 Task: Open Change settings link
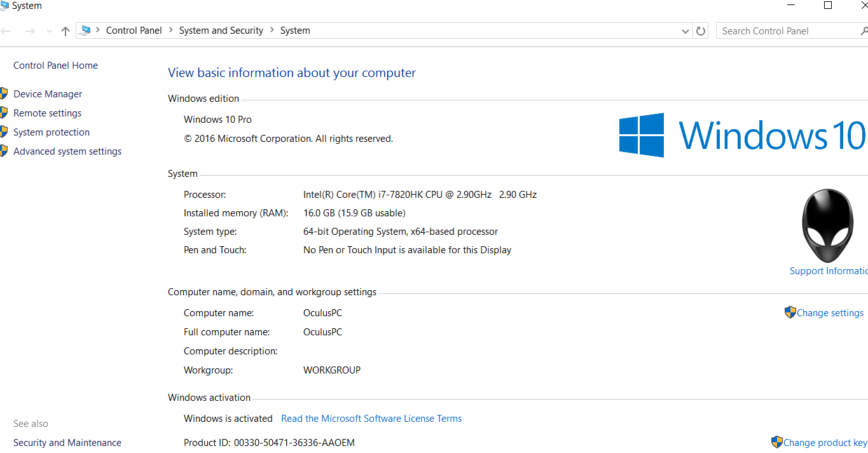(x=830, y=313)
